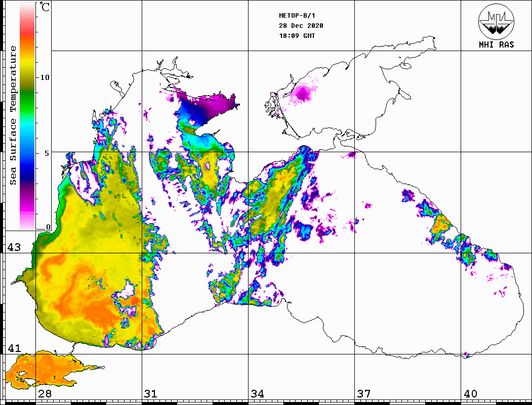Screen dimensions: 532x405
Task: Click the longitude label '31'
Action: (151, 393)
